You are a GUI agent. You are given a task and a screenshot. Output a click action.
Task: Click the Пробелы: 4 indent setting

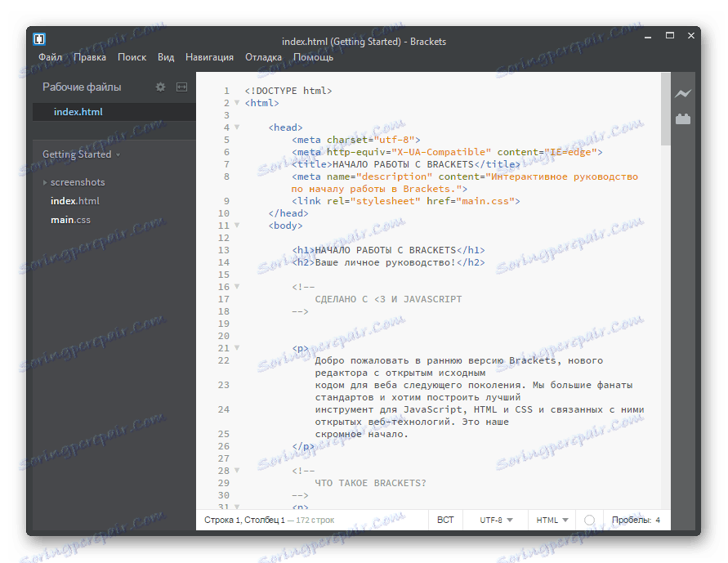pyautogui.click(x=635, y=521)
